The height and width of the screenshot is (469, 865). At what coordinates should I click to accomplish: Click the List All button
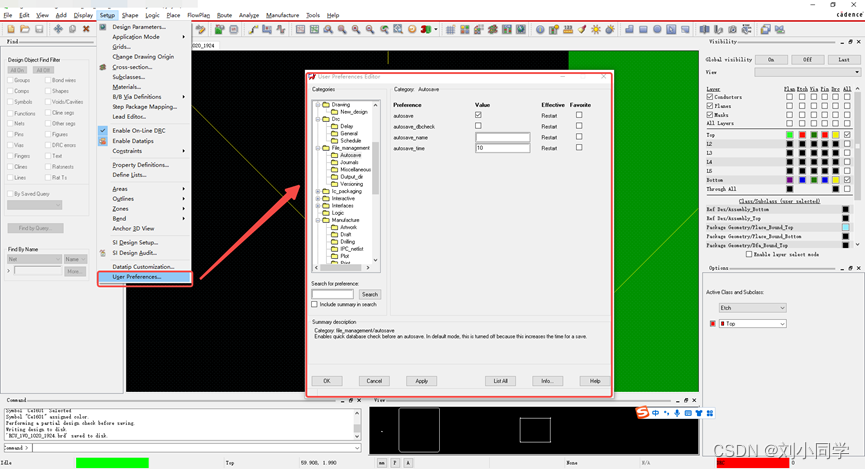(x=500, y=381)
